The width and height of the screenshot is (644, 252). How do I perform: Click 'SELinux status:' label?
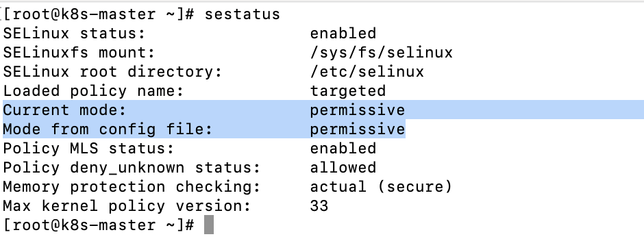click(74, 34)
